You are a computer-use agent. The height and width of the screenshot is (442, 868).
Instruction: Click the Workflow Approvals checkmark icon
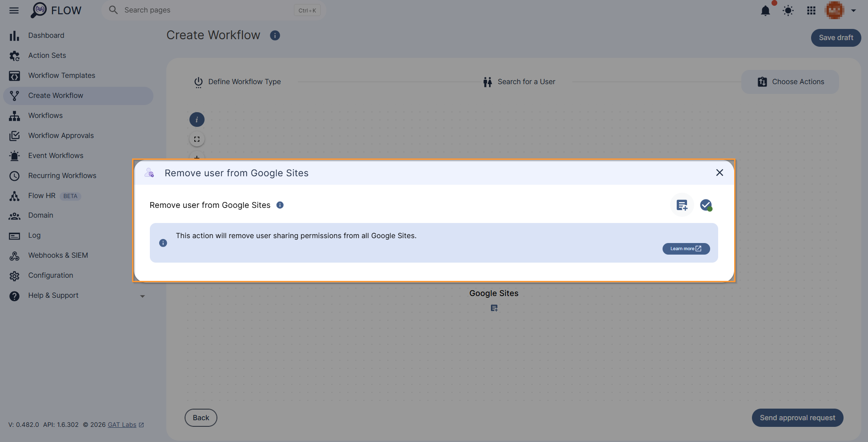pos(14,136)
